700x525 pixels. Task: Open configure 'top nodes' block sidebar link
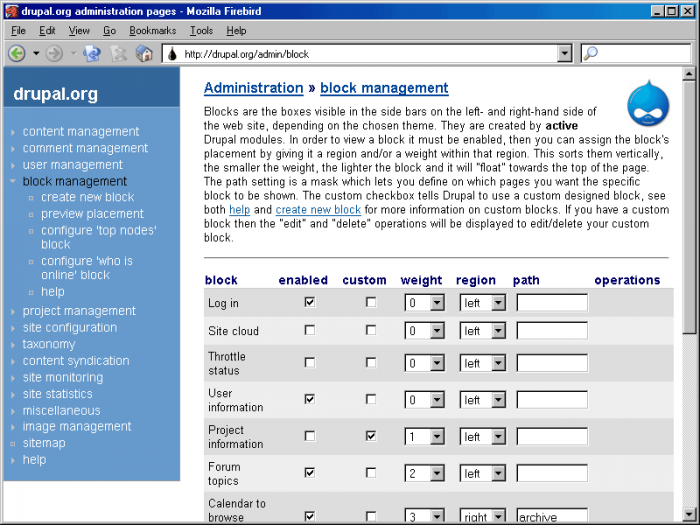(x=99, y=237)
